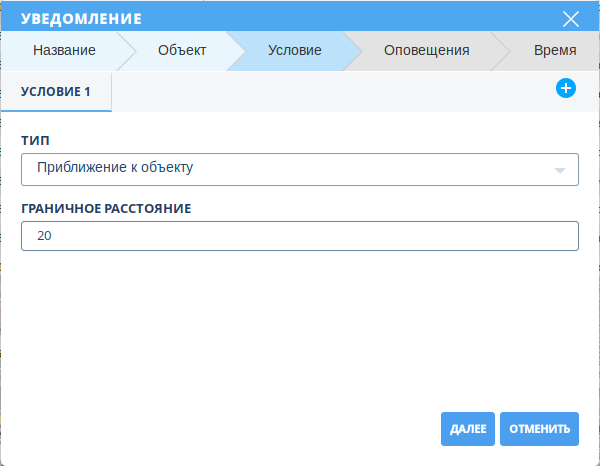Select the Условие step in the wizard
The image size is (600, 466).
294,50
